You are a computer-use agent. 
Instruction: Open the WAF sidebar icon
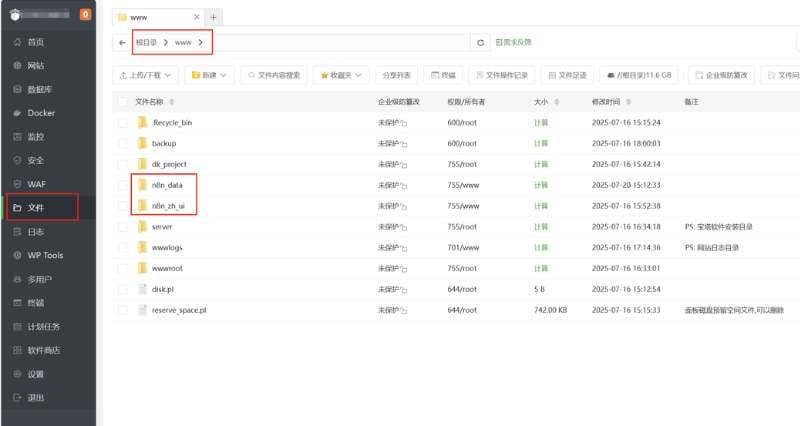(x=17, y=184)
